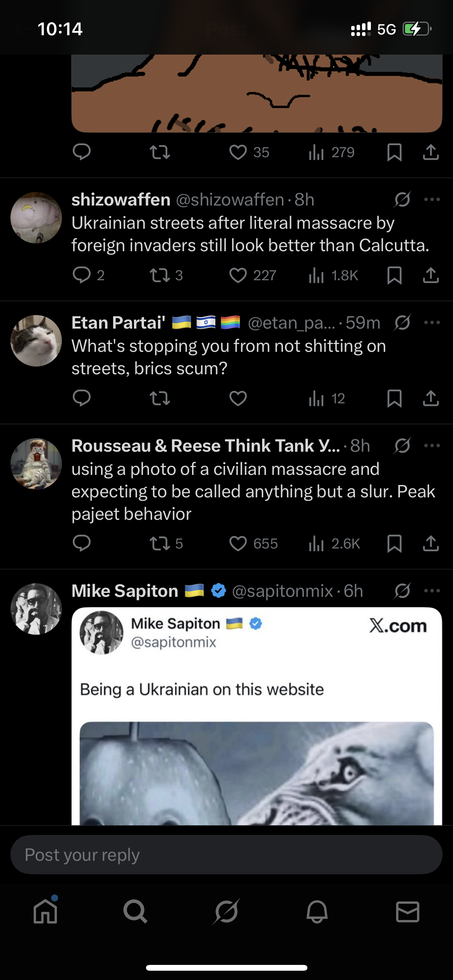Screen dimensions: 453x980
Task: Open three-dot menu on Mike Sapiton's post
Action: point(432,591)
